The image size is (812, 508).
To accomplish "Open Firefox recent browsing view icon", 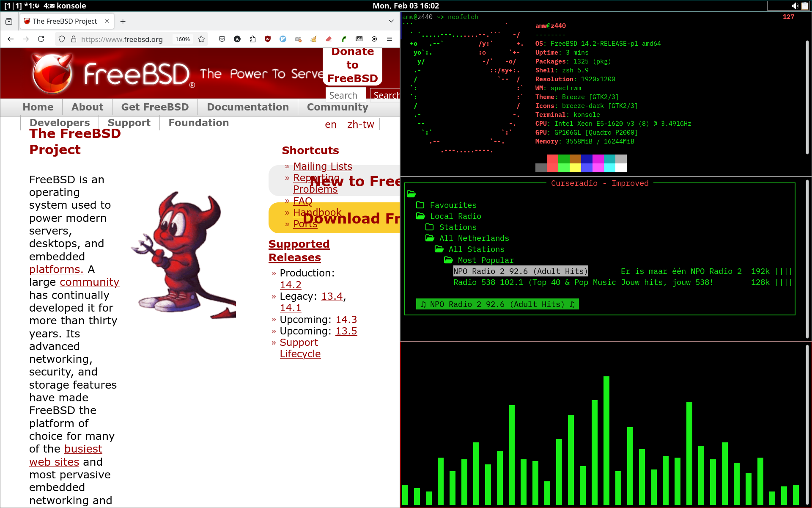I will click(9, 21).
